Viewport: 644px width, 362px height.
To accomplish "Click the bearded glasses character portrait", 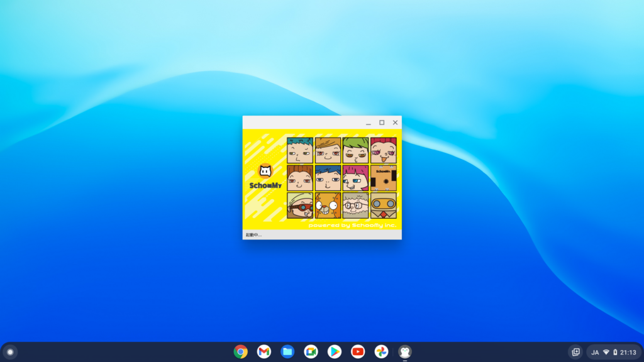I will pyautogui.click(x=356, y=206).
